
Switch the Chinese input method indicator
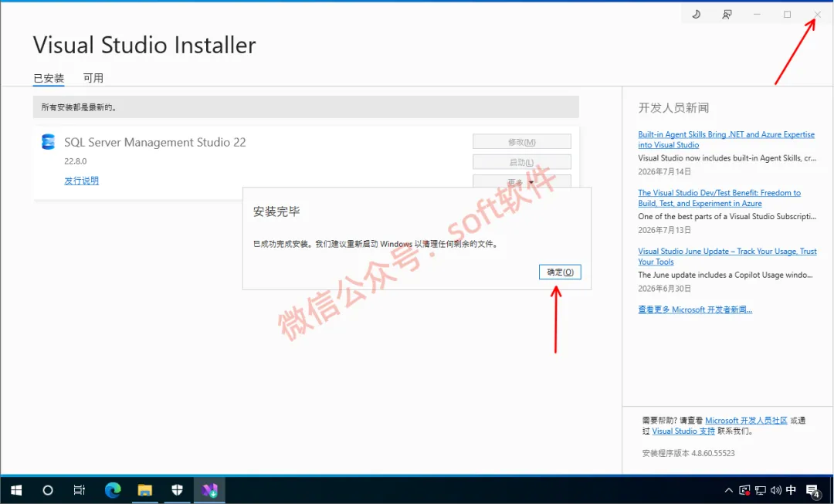[791, 489]
